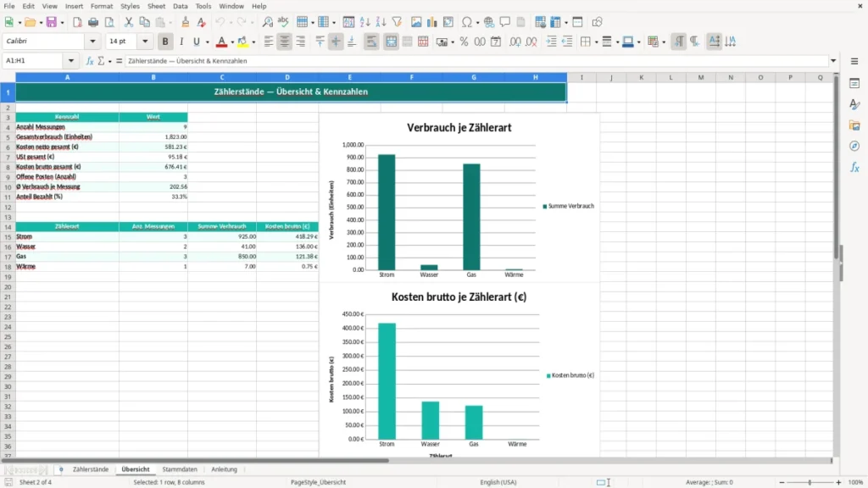This screenshot has width=868, height=488.
Task: Click the PageStyle_Übersicht status entry
Action: (319, 482)
